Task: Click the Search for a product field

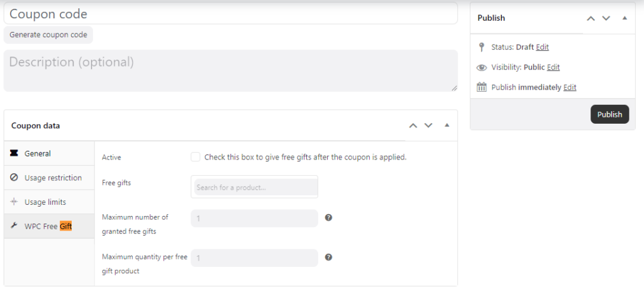Action: [254, 187]
